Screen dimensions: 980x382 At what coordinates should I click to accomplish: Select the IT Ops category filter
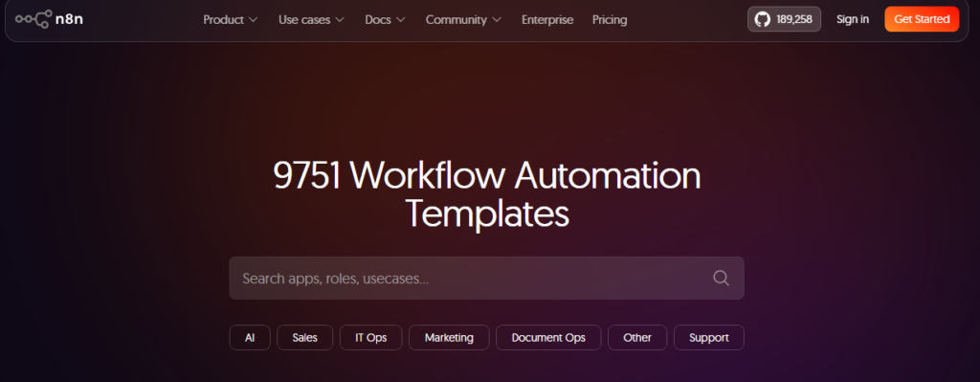pos(371,338)
